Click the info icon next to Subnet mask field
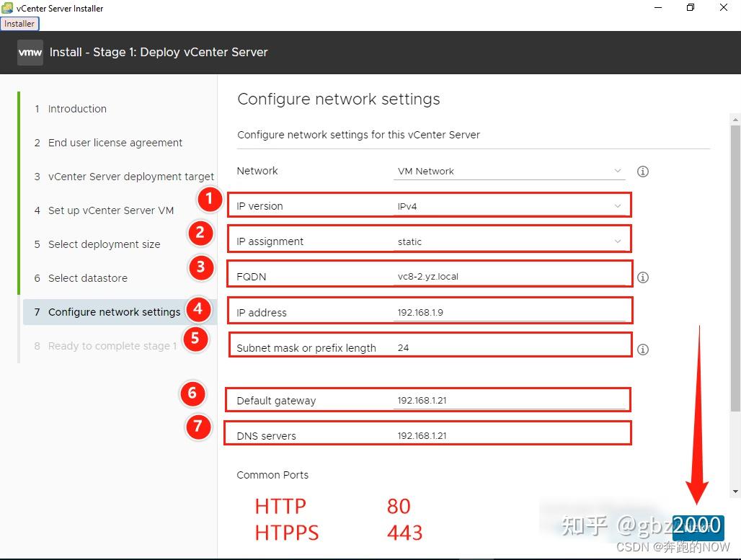 (643, 350)
